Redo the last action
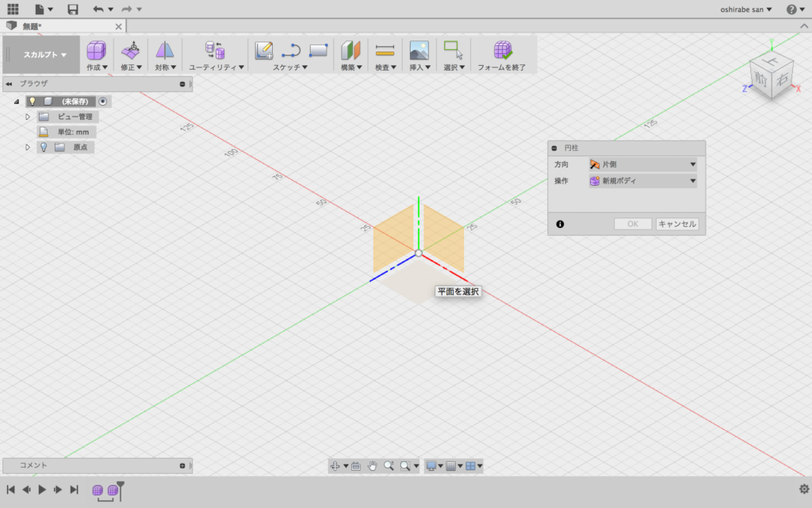812x508 pixels. pos(126,9)
